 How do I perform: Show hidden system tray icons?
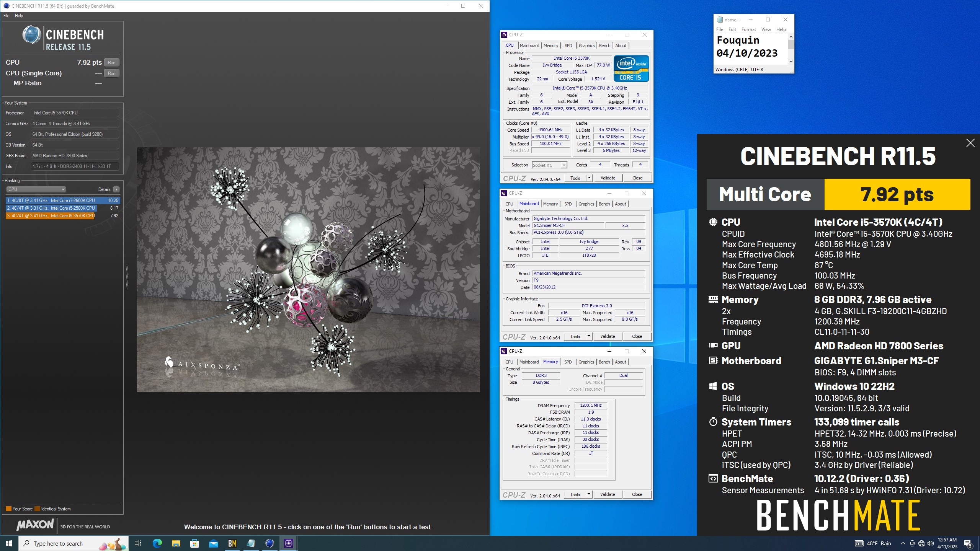click(x=903, y=543)
